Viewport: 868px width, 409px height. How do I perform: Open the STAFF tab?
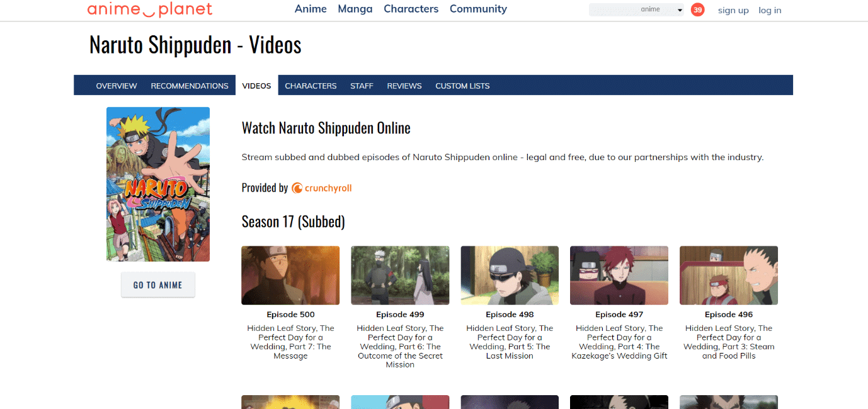click(362, 85)
